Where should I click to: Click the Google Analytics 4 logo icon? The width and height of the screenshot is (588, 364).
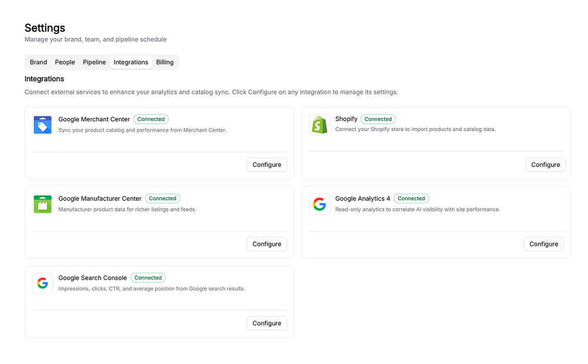point(319,204)
